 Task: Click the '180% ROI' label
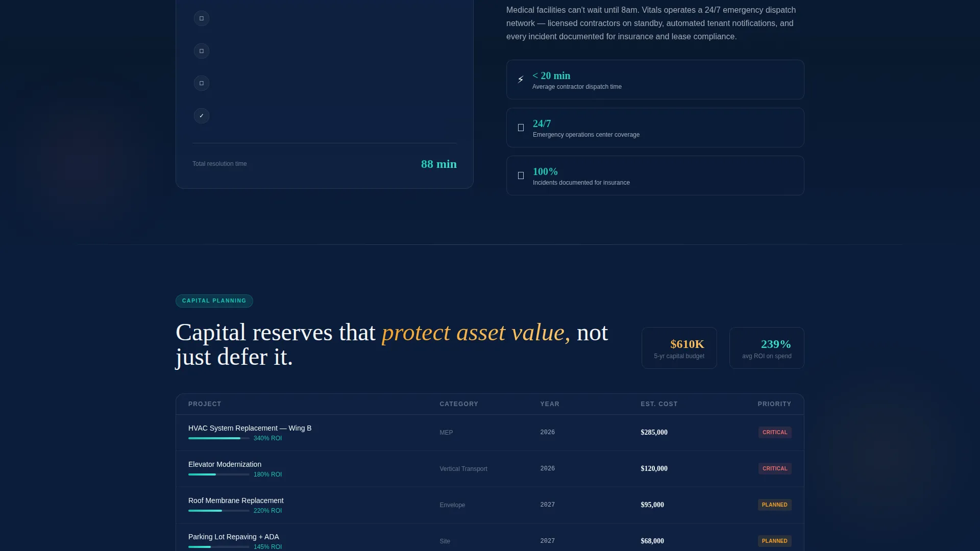click(267, 474)
